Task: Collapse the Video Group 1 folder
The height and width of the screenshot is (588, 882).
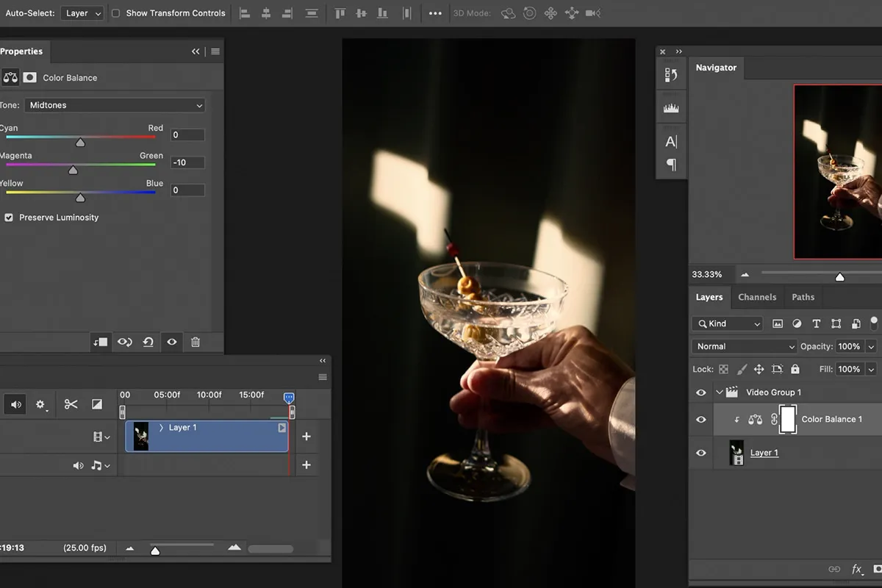Action: pos(720,392)
